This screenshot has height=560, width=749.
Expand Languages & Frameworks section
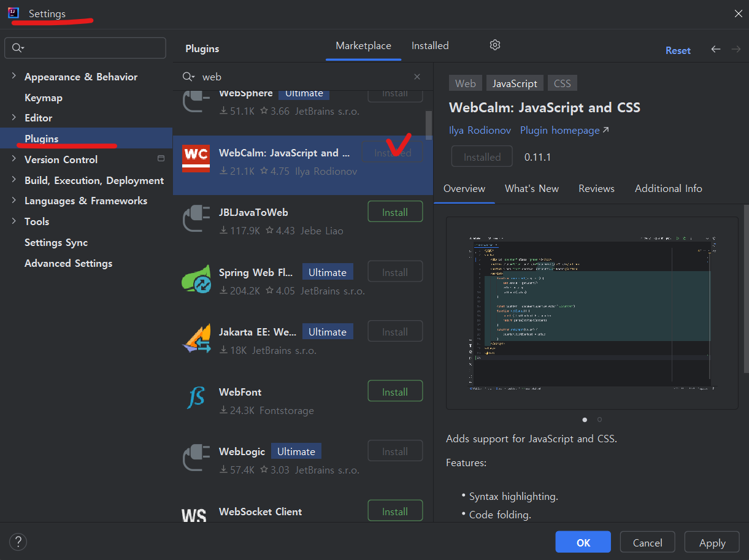click(13, 200)
